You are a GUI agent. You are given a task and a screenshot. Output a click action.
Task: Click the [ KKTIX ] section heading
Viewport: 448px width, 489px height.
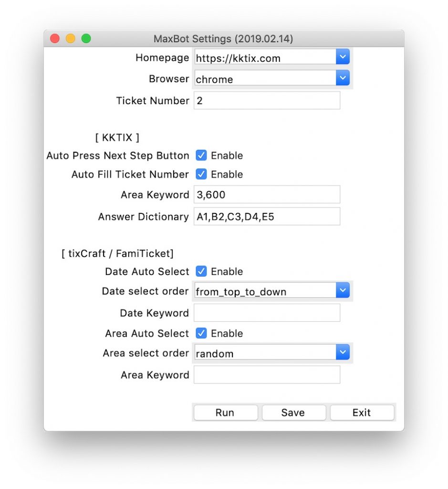[x=117, y=138]
